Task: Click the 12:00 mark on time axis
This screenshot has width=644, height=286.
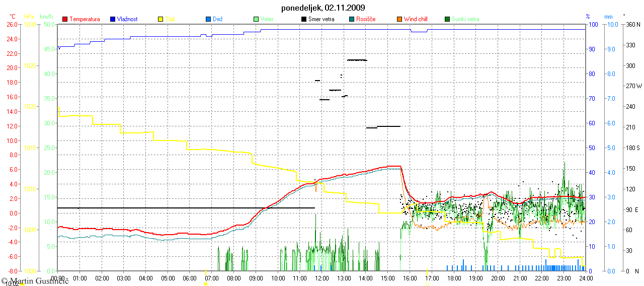Action: coord(321,278)
